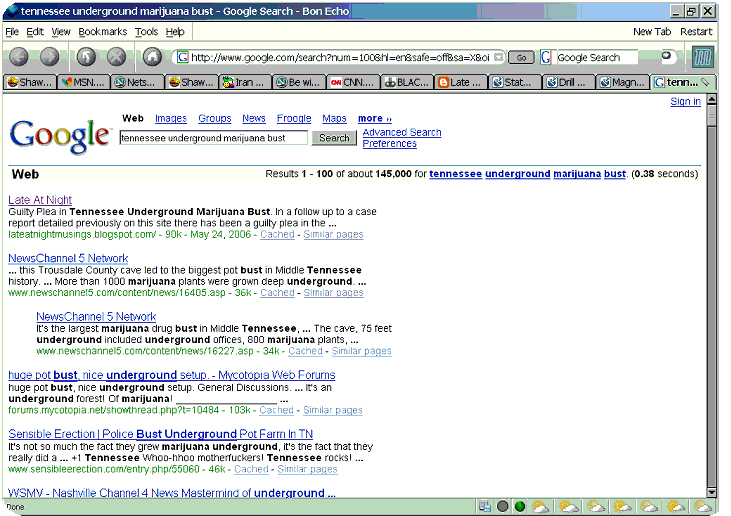Open the Home page button
731x516 pixels.
tap(152, 57)
